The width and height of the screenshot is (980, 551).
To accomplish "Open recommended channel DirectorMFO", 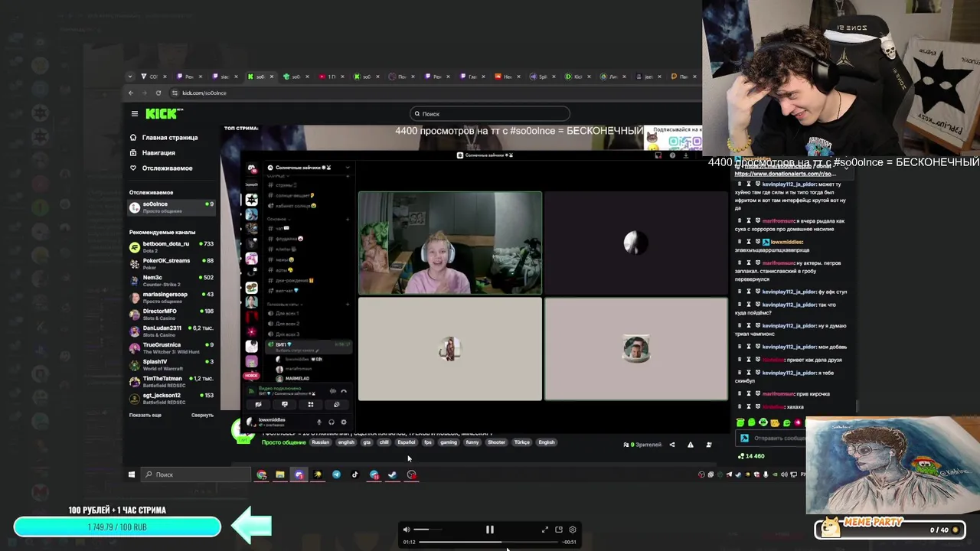I will pyautogui.click(x=171, y=314).
